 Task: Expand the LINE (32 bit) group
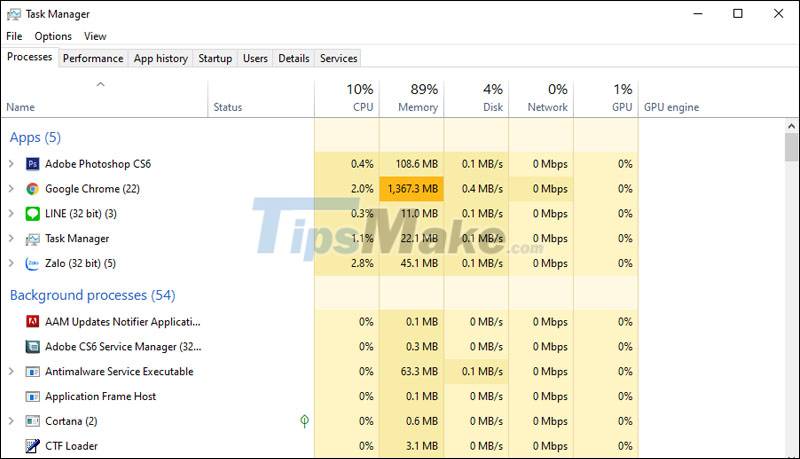11,214
